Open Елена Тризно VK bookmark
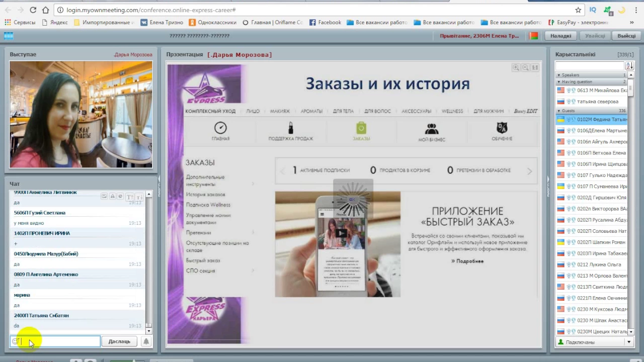Image resolution: width=644 pixels, height=362 pixels. click(162, 22)
